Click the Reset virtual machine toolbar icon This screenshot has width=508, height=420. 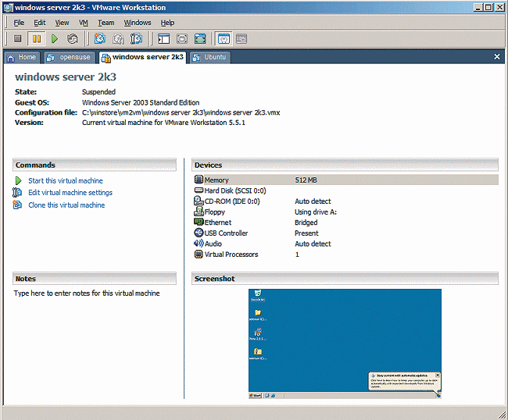73,38
